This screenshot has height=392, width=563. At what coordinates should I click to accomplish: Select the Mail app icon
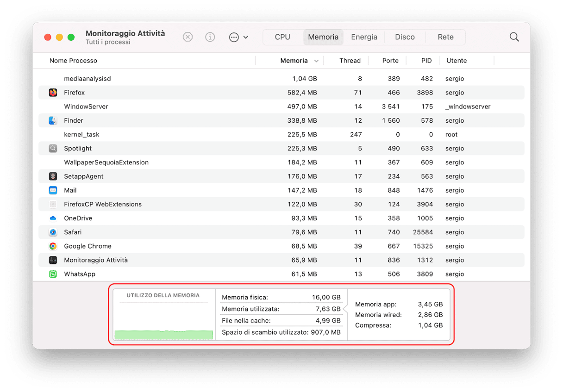pos(53,190)
